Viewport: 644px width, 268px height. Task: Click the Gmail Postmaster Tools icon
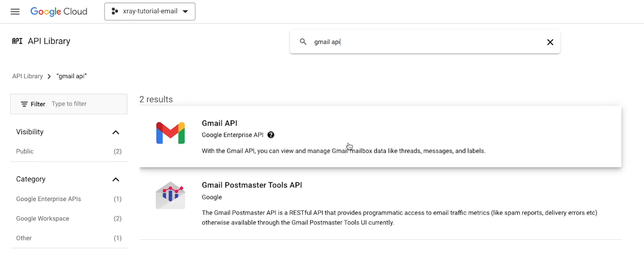tap(170, 195)
